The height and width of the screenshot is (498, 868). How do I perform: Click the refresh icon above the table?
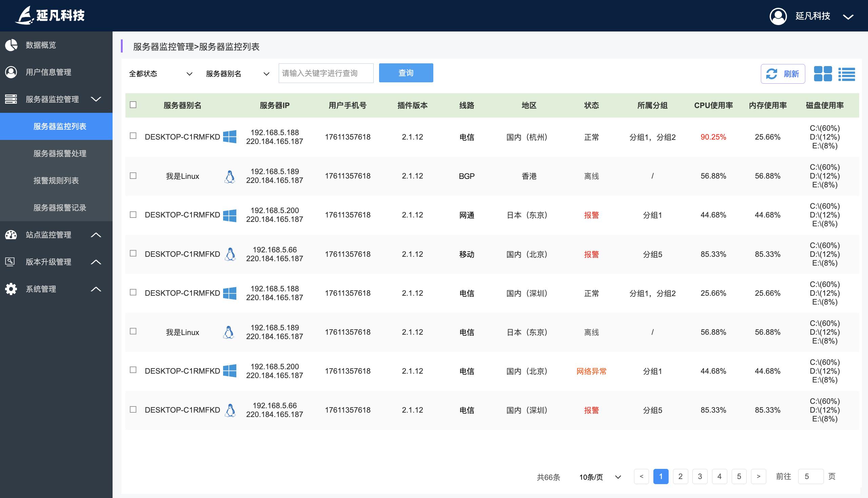coord(772,73)
